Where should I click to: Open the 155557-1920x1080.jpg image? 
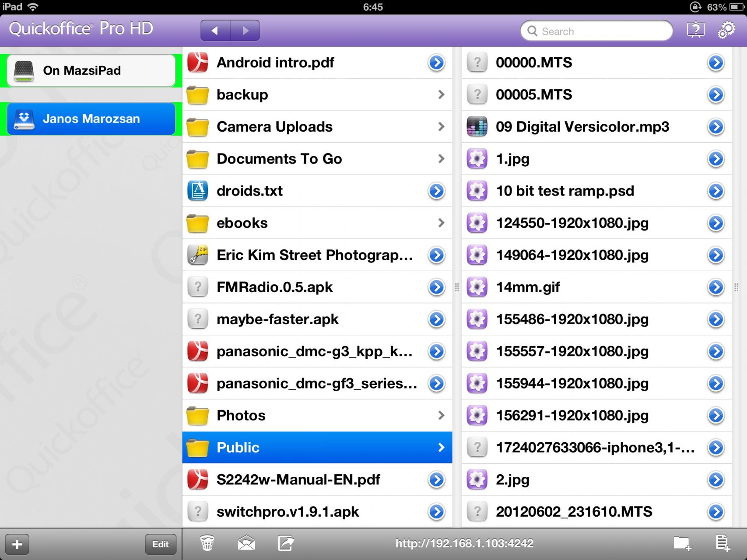click(x=596, y=351)
